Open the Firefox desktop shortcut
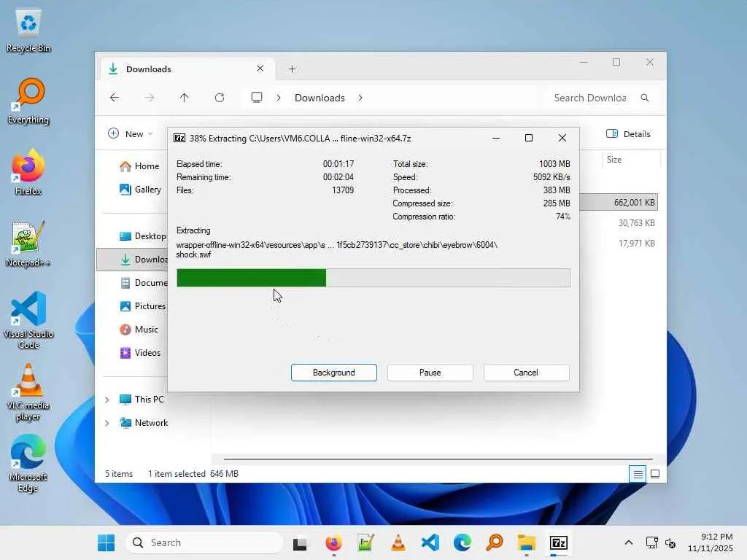747x560 pixels. 28,172
